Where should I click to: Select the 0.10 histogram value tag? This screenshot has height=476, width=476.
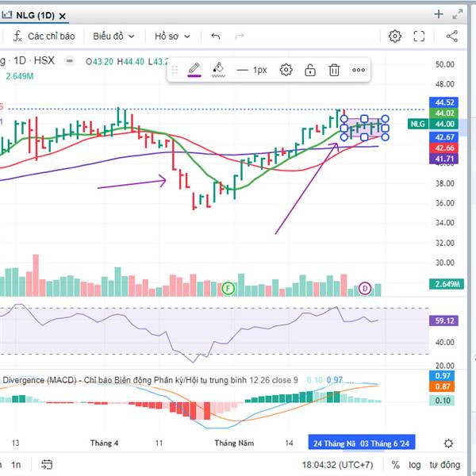click(442, 401)
